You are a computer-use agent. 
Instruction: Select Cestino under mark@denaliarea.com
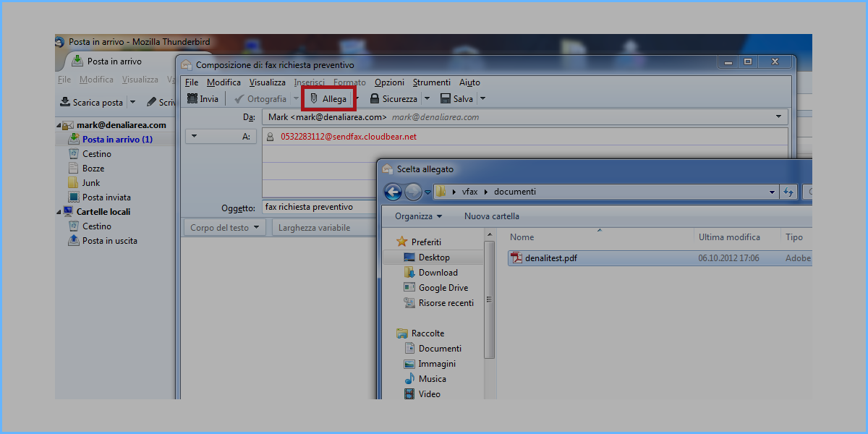[x=90, y=154]
